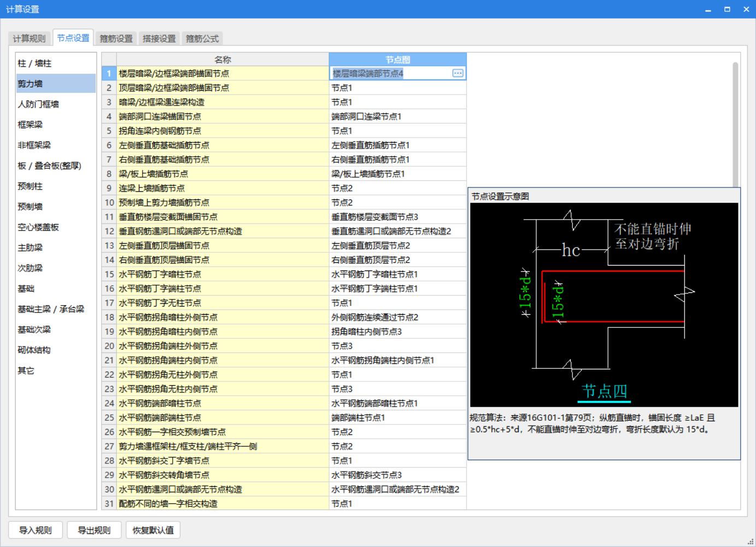Click 垂直筋遇洞口或端部无节点构造2 value
Viewport: 756px width, 547px height.
[397, 231]
